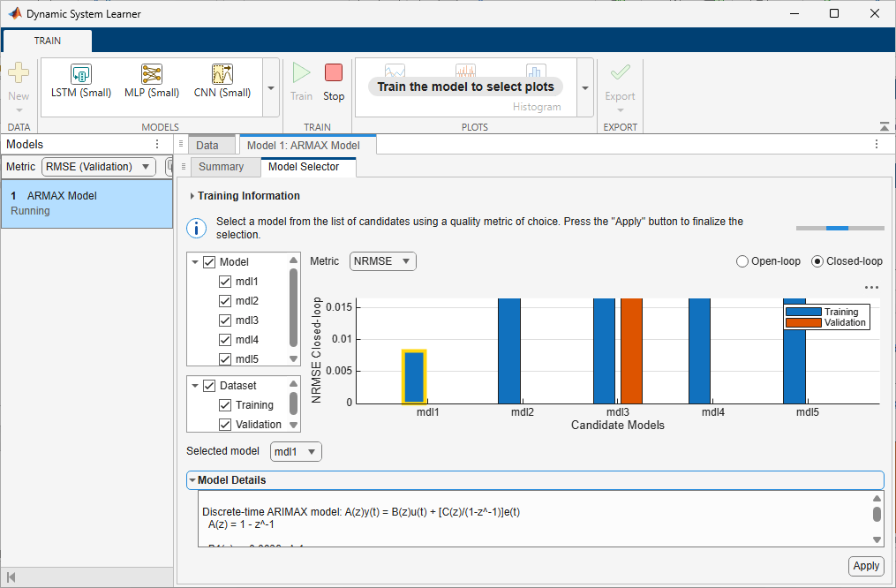Open the Export dropdown arrow
The height and width of the screenshot is (588, 896).
[x=620, y=110]
